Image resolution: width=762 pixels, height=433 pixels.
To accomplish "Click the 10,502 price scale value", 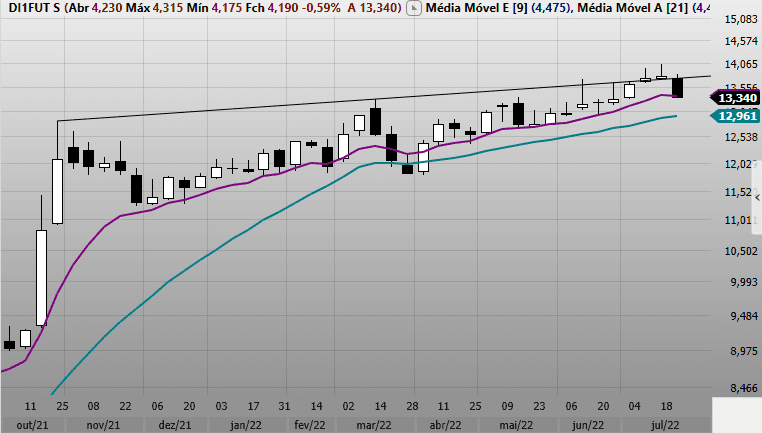I will [x=741, y=251].
